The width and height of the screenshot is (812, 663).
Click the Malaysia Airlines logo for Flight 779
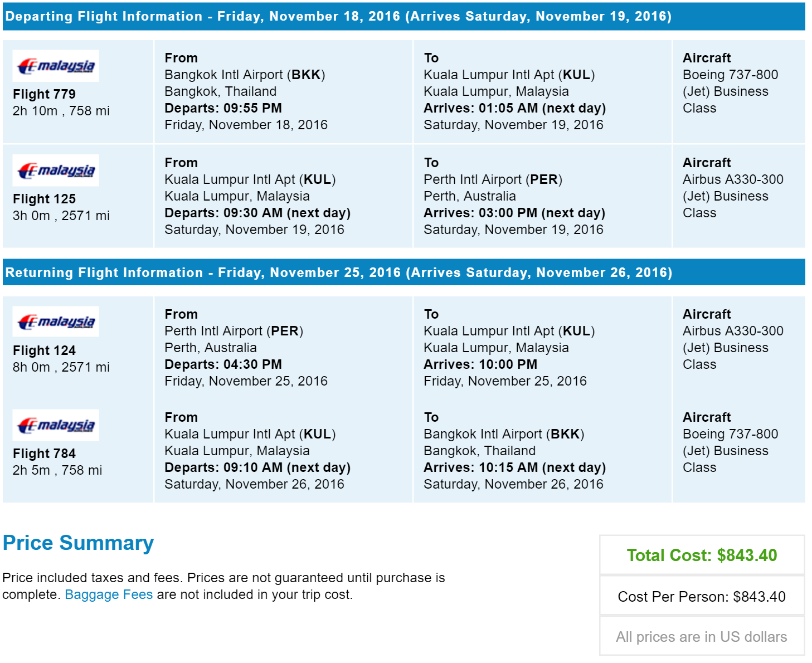tap(56, 66)
